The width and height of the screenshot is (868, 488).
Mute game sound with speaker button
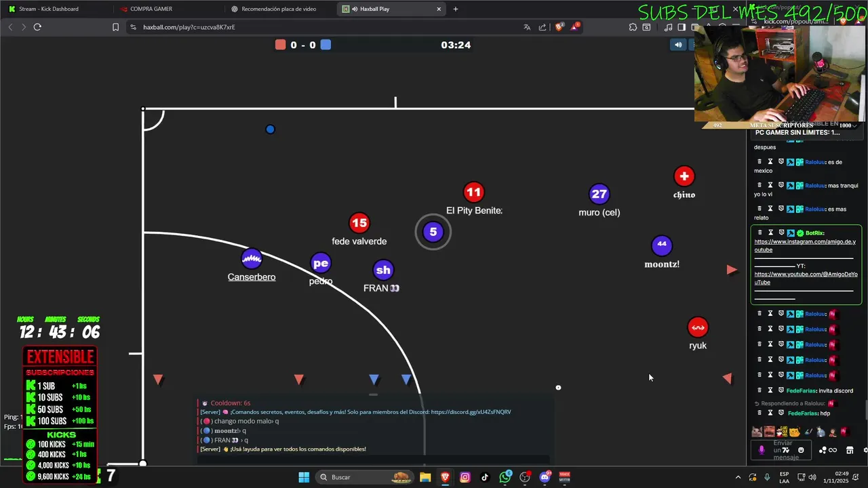click(x=678, y=45)
